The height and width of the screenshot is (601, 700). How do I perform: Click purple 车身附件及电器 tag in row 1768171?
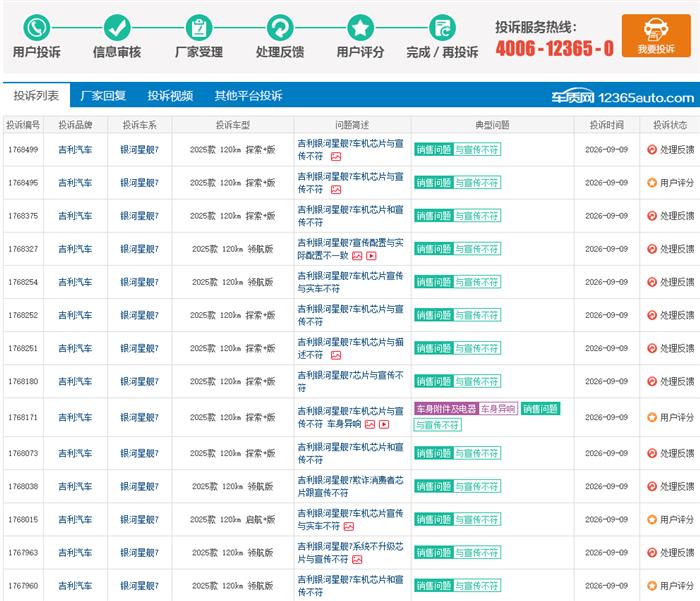coord(446,409)
